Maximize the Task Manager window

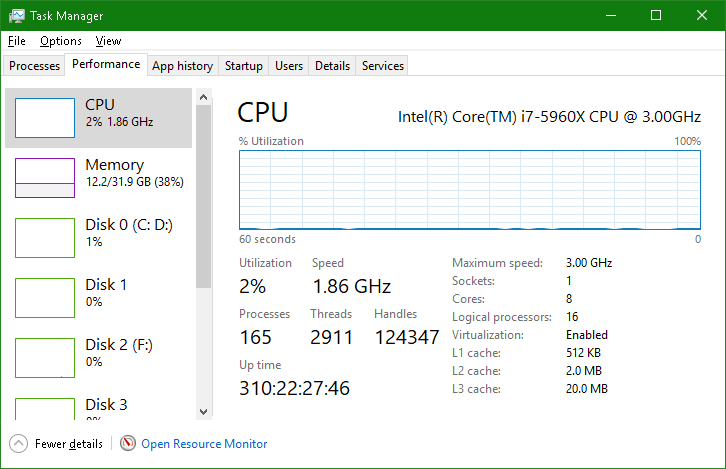pos(656,15)
